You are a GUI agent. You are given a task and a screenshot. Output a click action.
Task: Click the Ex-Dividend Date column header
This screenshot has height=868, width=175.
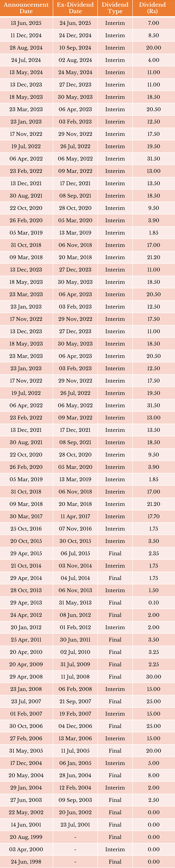[75, 8]
